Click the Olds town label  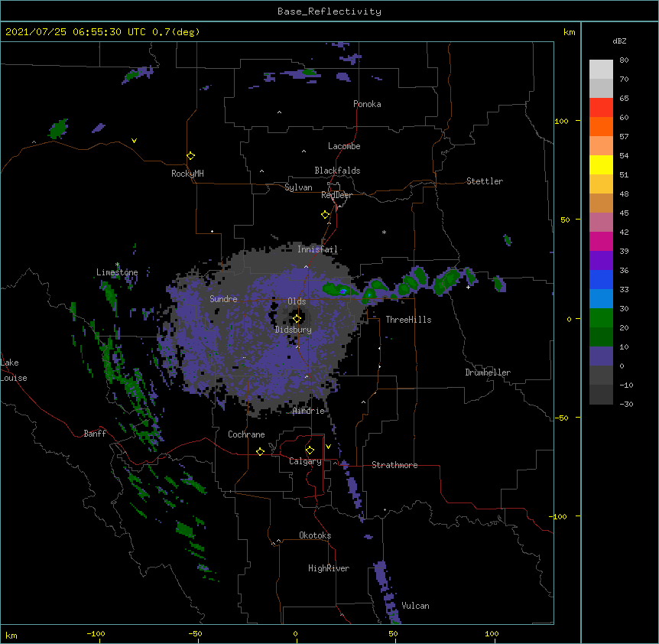tap(297, 301)
